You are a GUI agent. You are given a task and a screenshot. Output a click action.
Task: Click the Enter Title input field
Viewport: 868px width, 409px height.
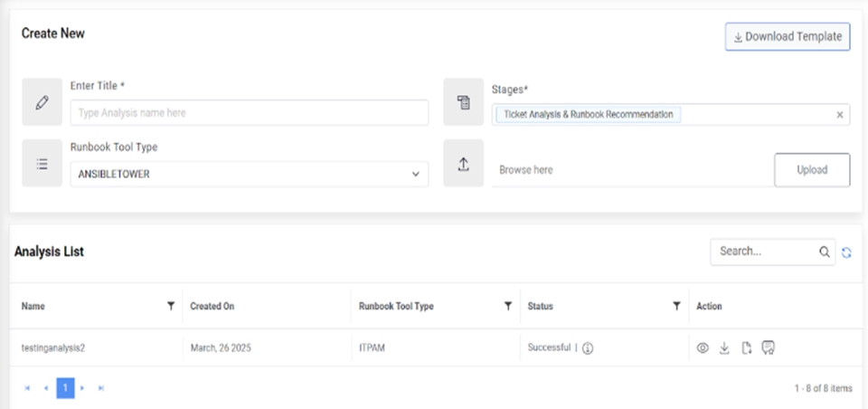coord(249,113)
